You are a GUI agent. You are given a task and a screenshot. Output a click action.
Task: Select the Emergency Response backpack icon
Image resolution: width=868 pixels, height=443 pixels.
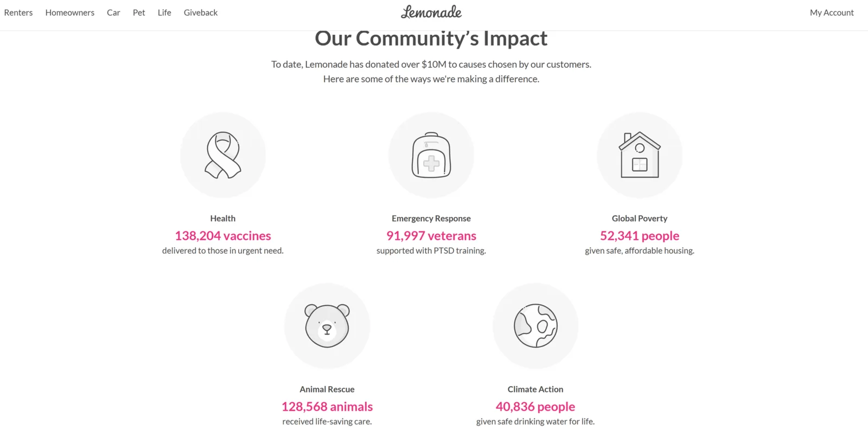click(431, 155)
